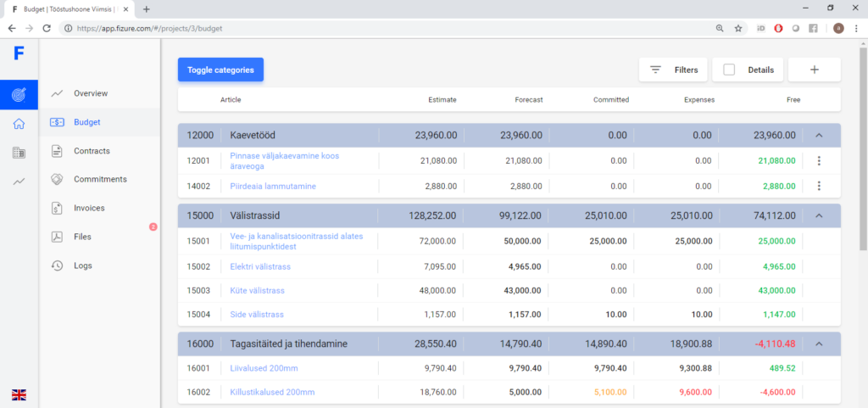868x408 pixels.
Task: Toggle the Details checkbox
Action: 729,70
